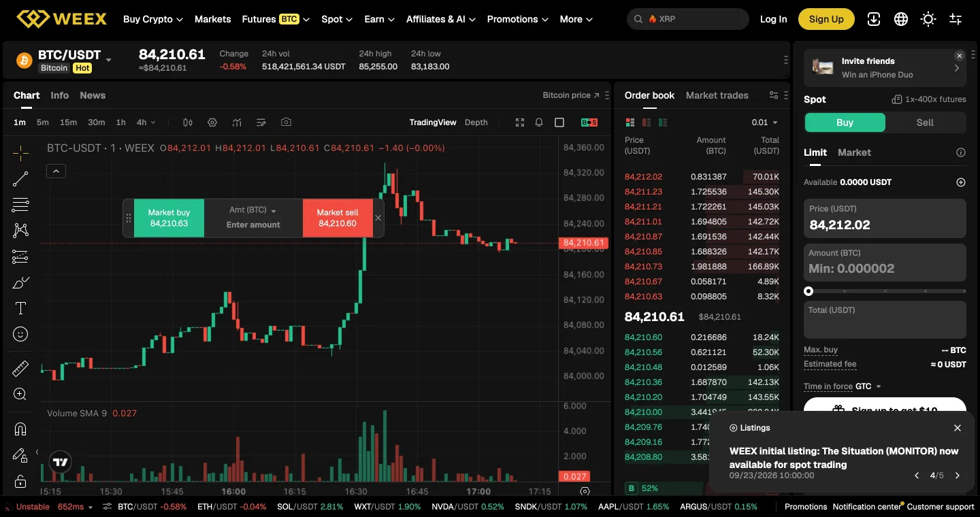Take a chart snapshot with camera icon
The width and height of the screenshot is (980, 517).
click(x=286, y=122)
